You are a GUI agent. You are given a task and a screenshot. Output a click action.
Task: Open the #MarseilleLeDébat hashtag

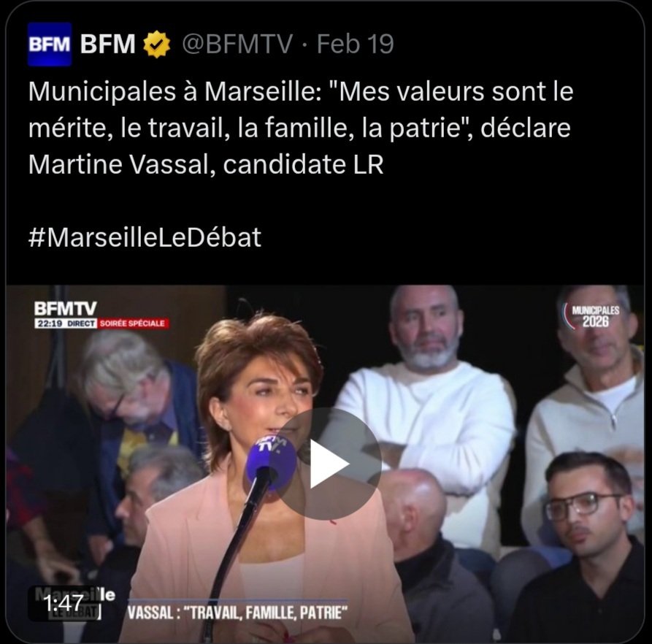coord(145,237)
